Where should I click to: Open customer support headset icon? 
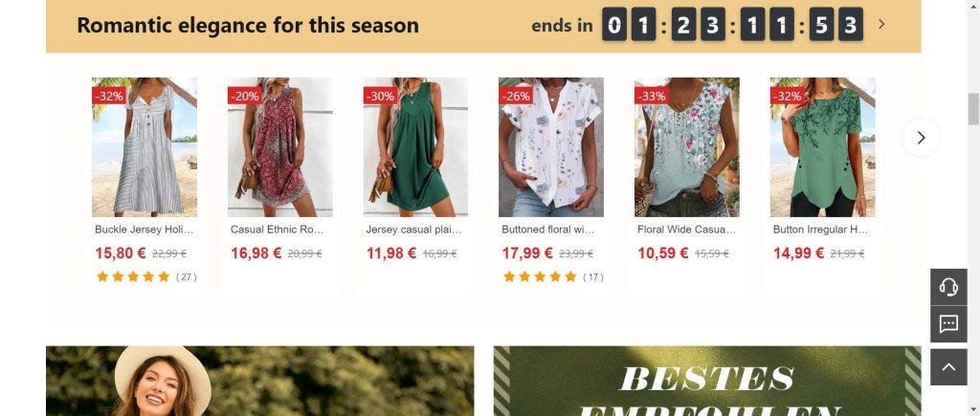[948, 287]
